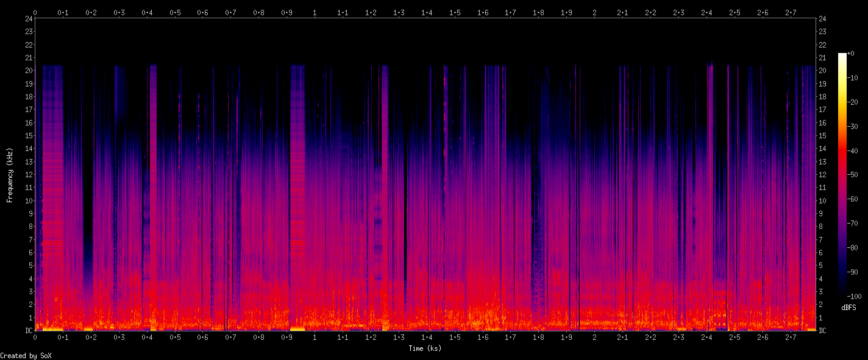This screenshot has height=360, width=868.
Task: Click the dBFS label under the color bar
Action: 848,308
